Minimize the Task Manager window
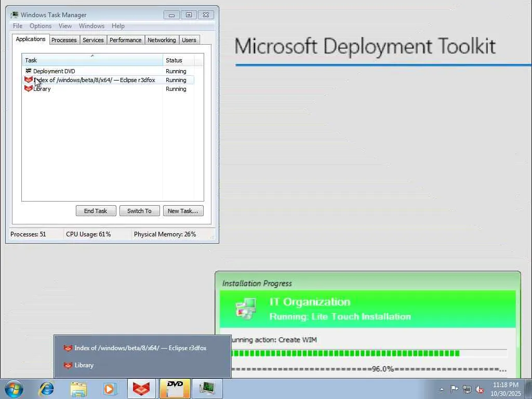The height and width of the screenshot is (399, 532). coord(171,15)
